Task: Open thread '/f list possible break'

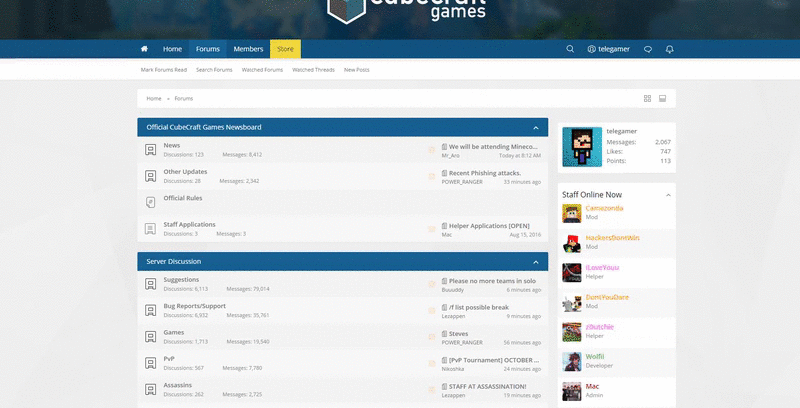Action: (x=479, y=308)
